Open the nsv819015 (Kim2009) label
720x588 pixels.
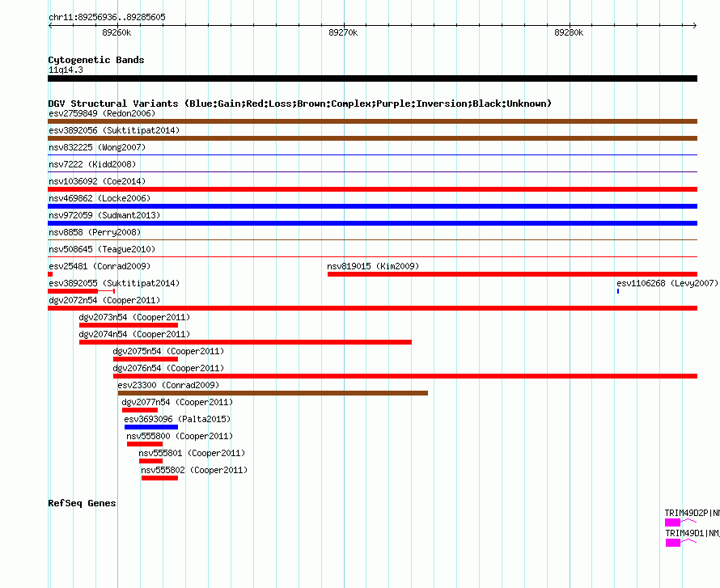pyautogui.click(x=373, y=266)
